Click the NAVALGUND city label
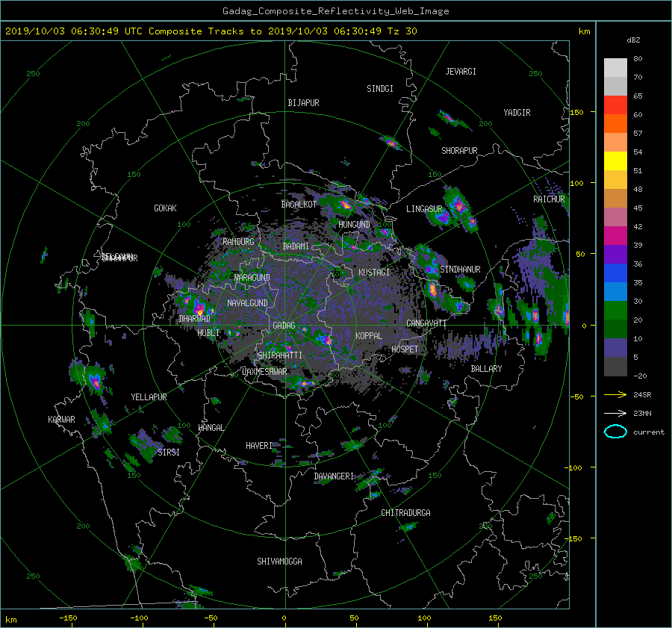The height and width of the screenshot is (628, 672). pos(247,302)
